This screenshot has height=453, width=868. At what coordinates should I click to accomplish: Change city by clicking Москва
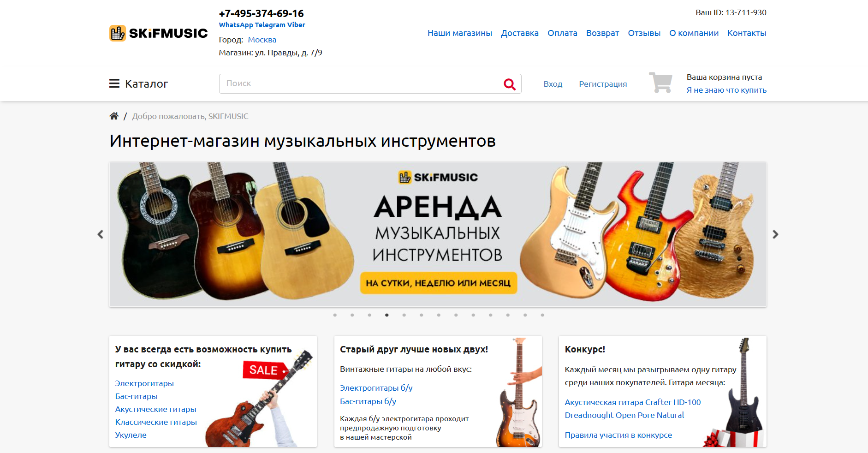[x=262, y=40]
